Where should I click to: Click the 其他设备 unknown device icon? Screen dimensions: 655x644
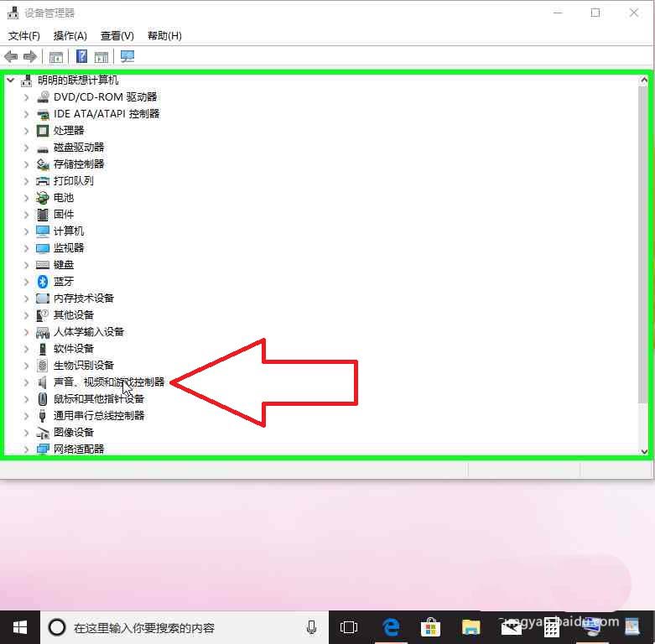pyautogui.click(x=43, y=315)
